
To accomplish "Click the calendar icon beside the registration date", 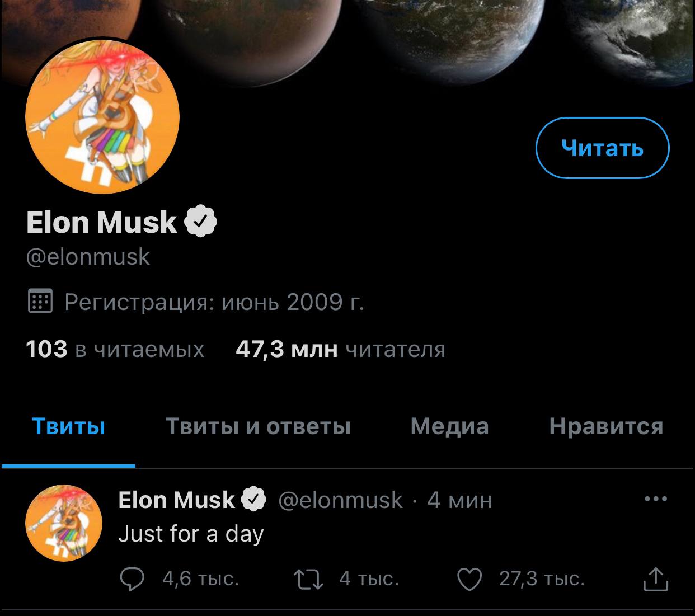I will 40,302.
